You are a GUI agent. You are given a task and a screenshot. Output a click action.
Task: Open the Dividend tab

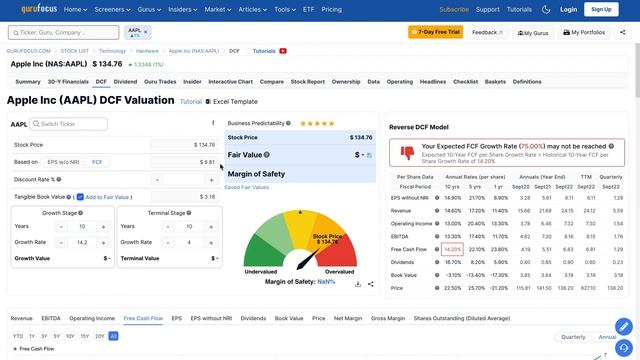click(125, 82)
